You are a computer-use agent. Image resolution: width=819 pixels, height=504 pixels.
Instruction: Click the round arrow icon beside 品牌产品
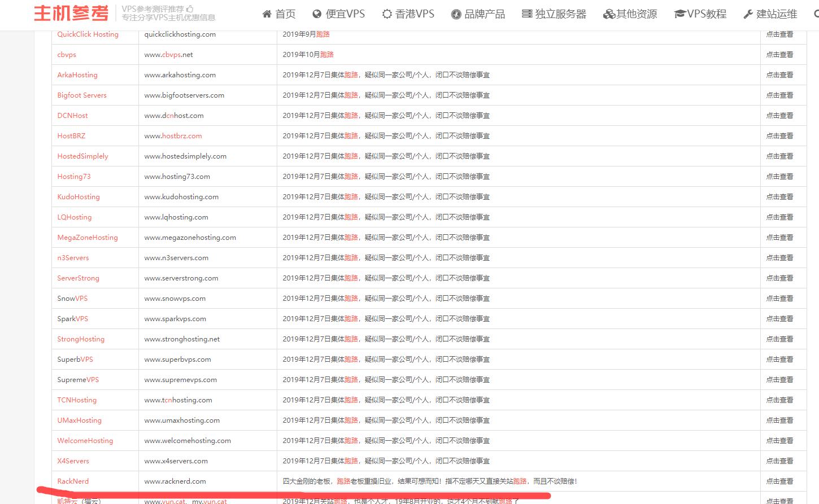tap(456, 14)
